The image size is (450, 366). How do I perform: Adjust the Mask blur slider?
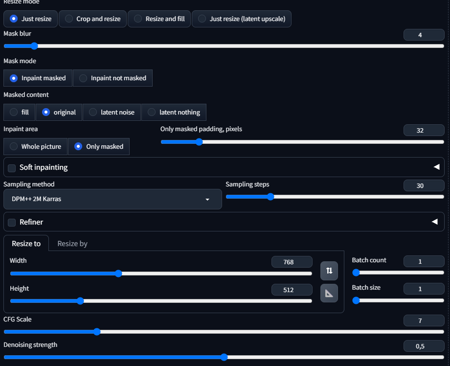pyautogui.click(x=224, y=46)
